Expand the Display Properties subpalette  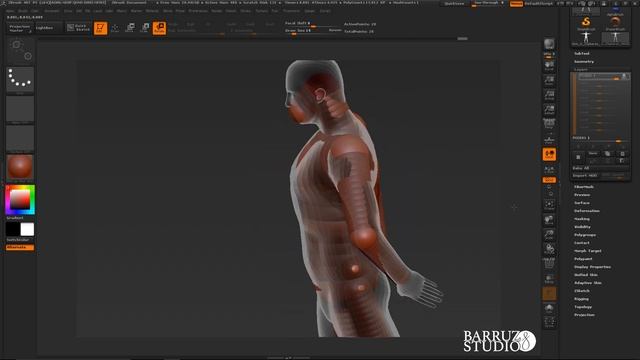(592, 267)
